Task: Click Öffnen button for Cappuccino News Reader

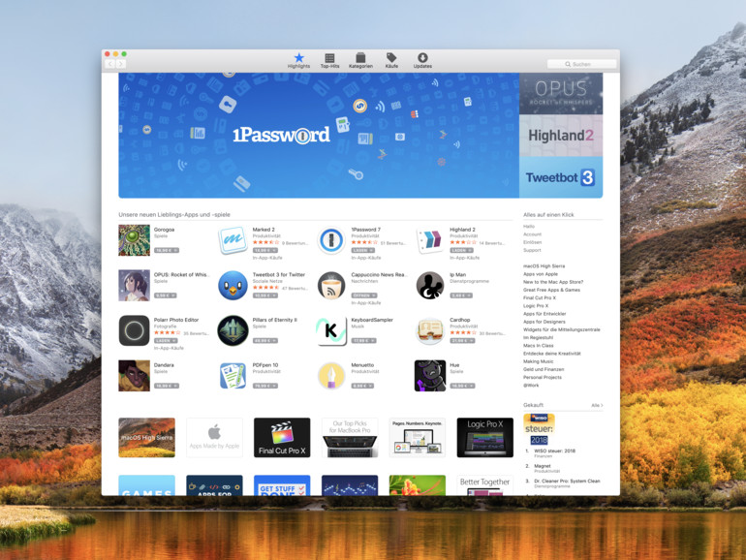Action: [x=364, y=296]
